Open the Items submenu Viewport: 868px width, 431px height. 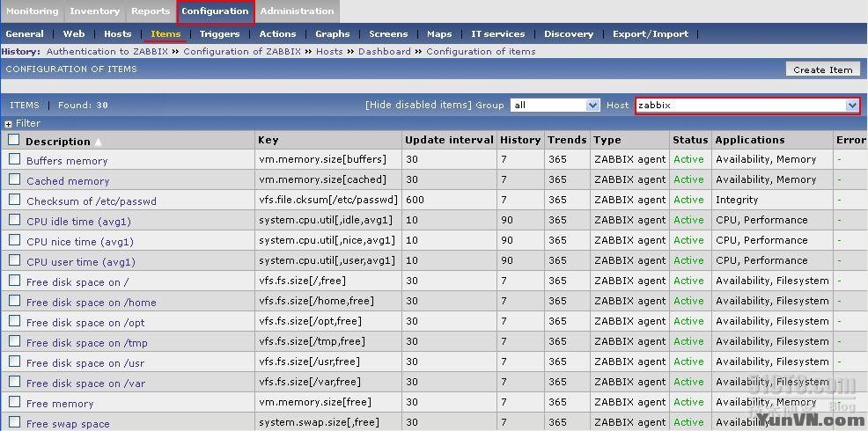coord(166,34)
